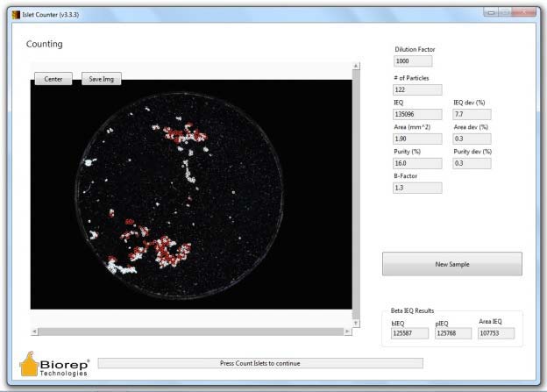Click the Dilution Factor input field

click(413, 61)
